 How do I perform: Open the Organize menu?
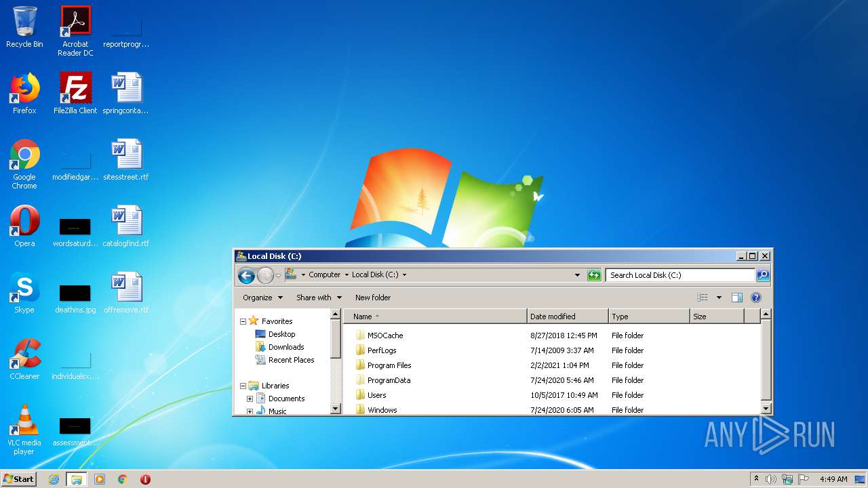[263, 298]
